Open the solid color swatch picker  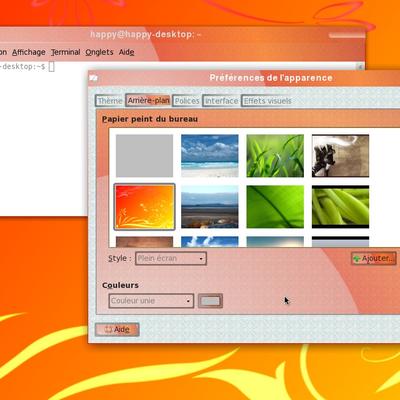[210, 301]
